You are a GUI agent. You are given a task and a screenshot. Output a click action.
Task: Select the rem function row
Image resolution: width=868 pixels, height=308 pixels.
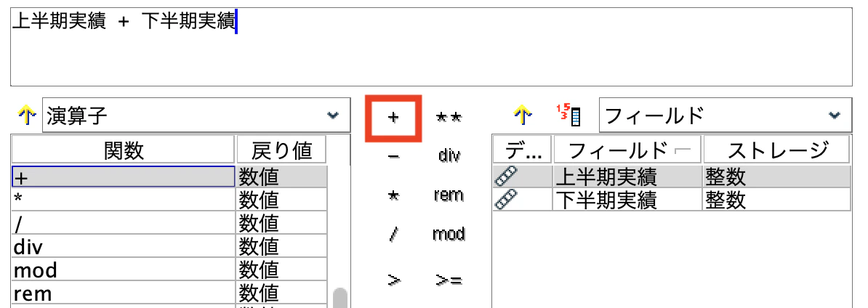pyautogui.click(x=170, y=293)
